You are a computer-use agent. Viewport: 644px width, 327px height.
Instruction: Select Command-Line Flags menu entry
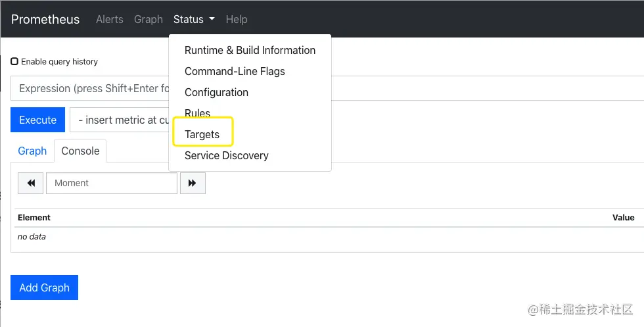(235, 71)
